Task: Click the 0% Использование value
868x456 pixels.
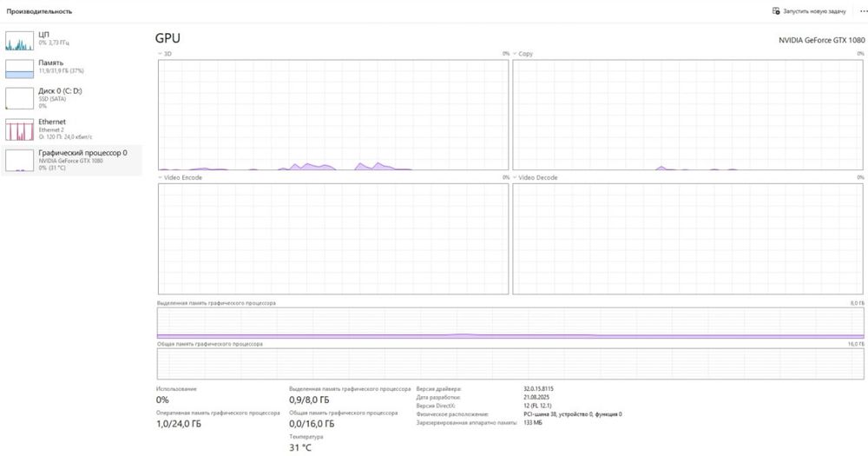Action: (x=162, y=400)
